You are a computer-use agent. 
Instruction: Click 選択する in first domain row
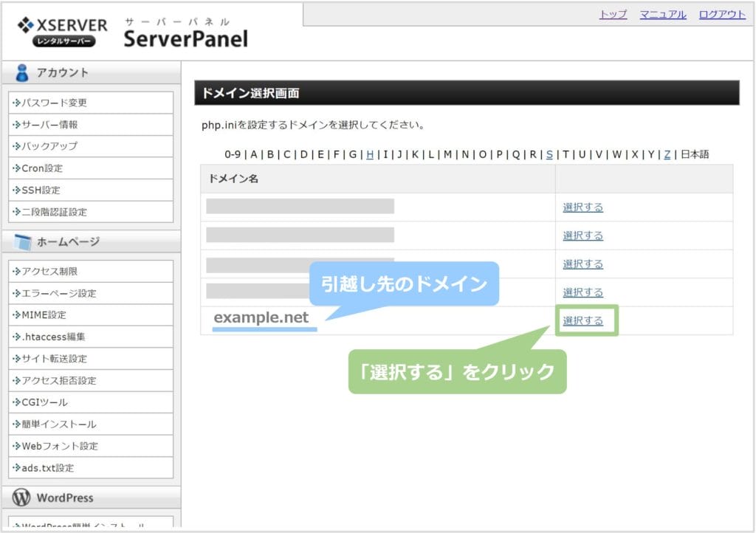583,207
